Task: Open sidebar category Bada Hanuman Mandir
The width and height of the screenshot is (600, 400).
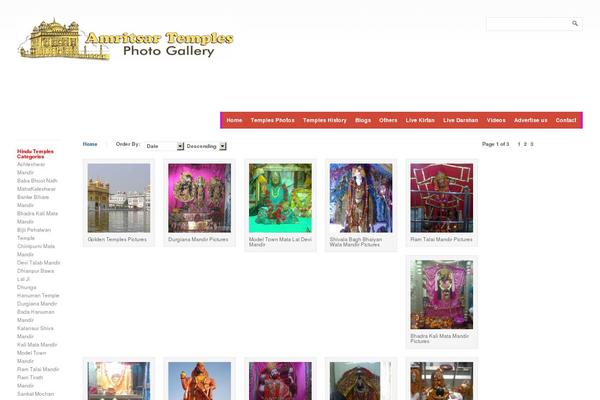Action: tap(36, 316)
